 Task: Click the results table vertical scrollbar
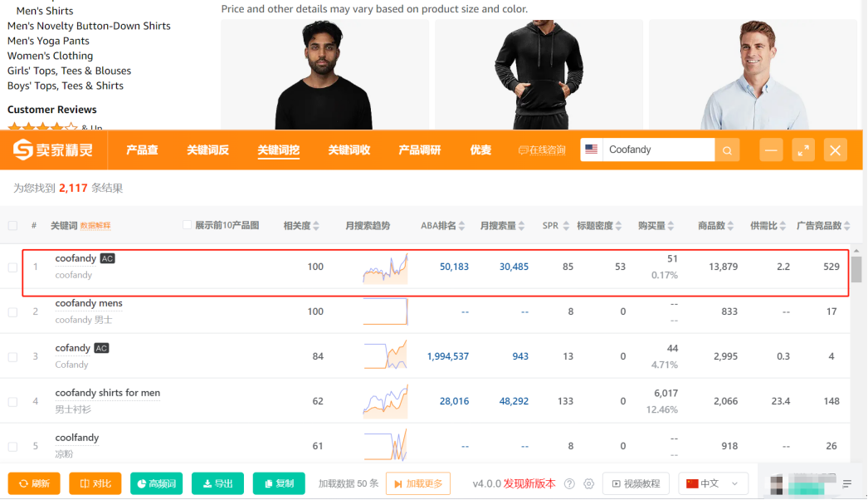point(856,270)
